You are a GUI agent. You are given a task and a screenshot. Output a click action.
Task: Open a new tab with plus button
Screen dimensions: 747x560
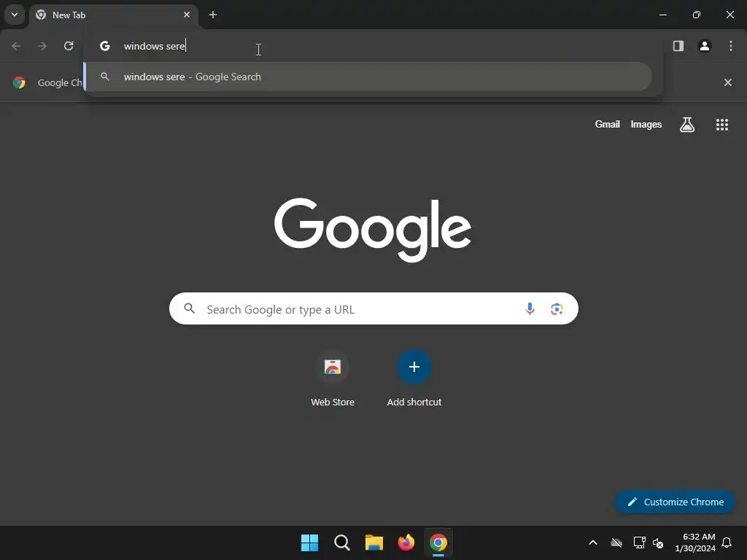click(213, 15)
